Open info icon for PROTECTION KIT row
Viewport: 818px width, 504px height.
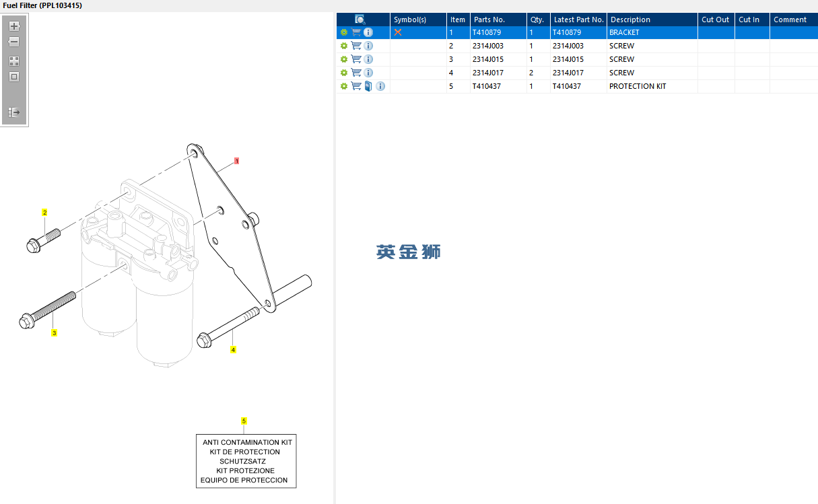380,86
